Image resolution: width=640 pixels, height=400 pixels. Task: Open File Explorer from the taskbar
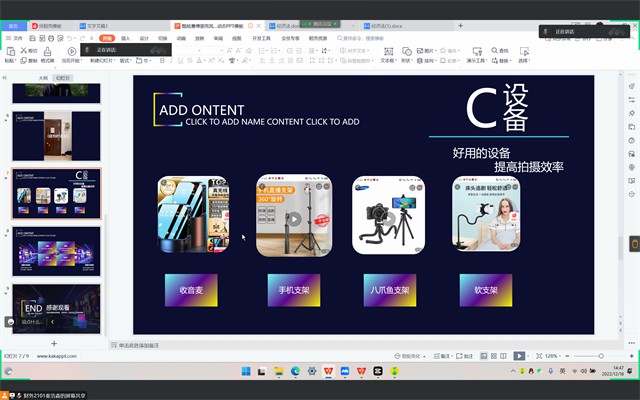(x=279, y=371)
